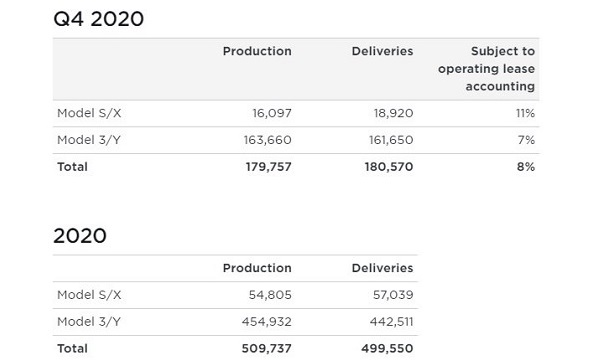Select Q4 deliveries value 18,920

point(393,113)
